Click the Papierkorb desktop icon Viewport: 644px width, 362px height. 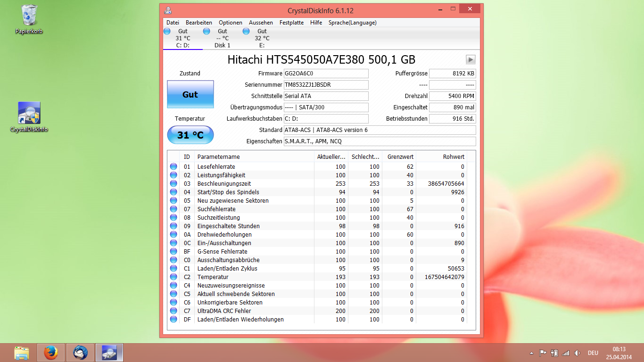pos(29,20)
